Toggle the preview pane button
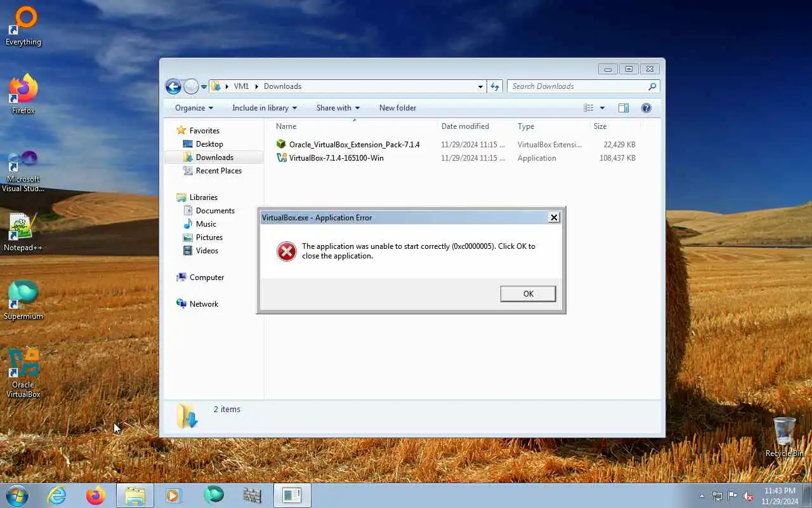The width and height of the screenshot is (812, 508). tap(624, 108)
